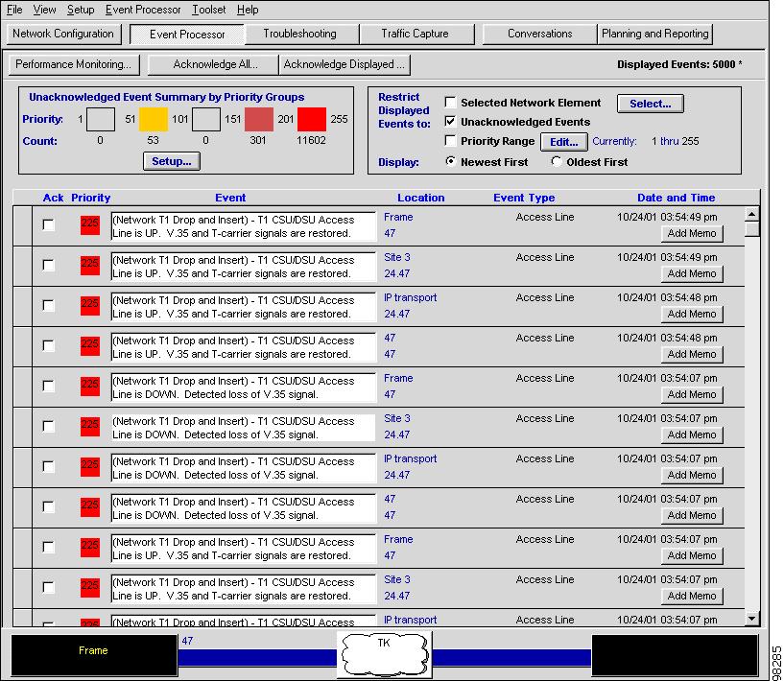Viewport: 784px width, 681px height.
Task: Switch to Troubleshooting tab
Action: tap(300, 34)
